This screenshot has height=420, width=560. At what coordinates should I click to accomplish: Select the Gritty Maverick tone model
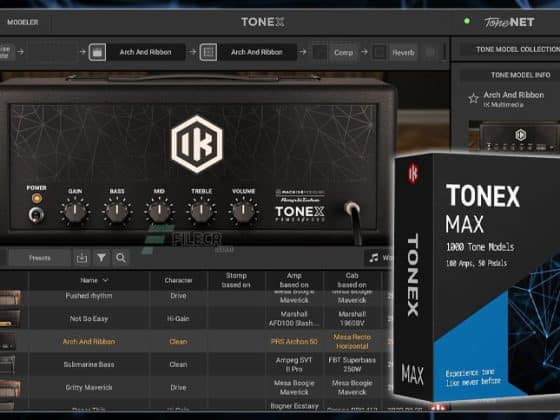click(89, 388)
